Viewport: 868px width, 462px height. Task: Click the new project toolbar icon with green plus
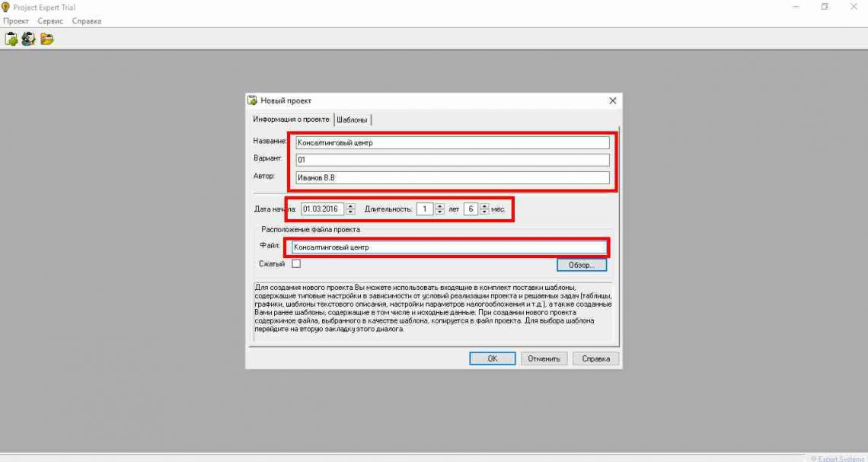[x=11, y=39]
